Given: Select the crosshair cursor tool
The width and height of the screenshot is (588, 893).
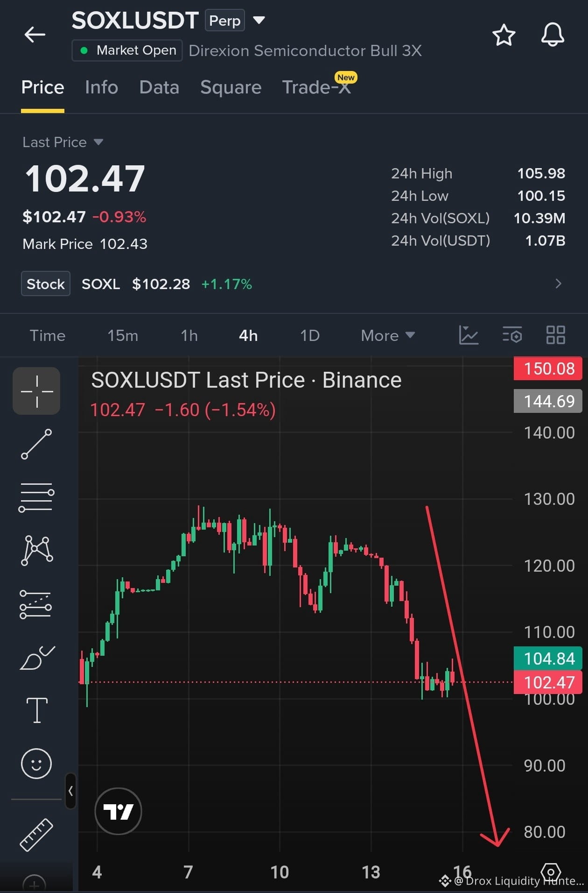Looking at the screenshot, I should click(36, 391).
